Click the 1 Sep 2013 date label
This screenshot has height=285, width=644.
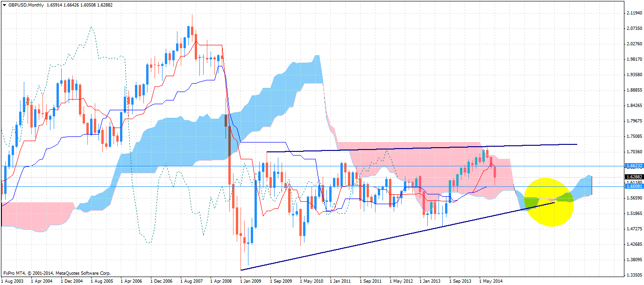coord(461,282)
